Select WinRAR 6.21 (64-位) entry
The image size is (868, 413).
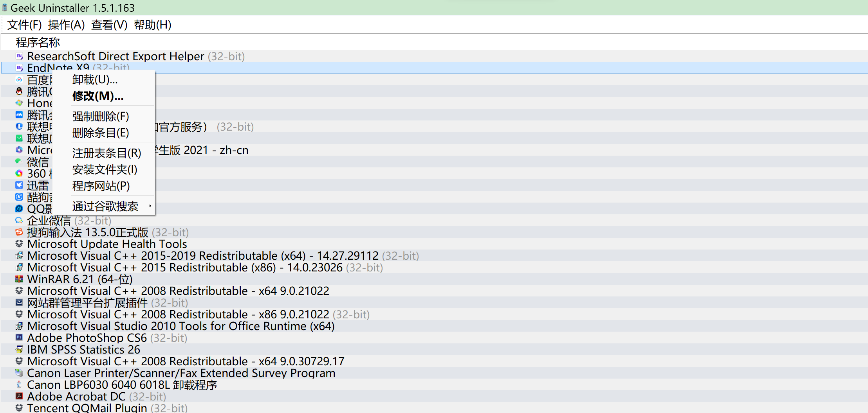coord(435,279)
